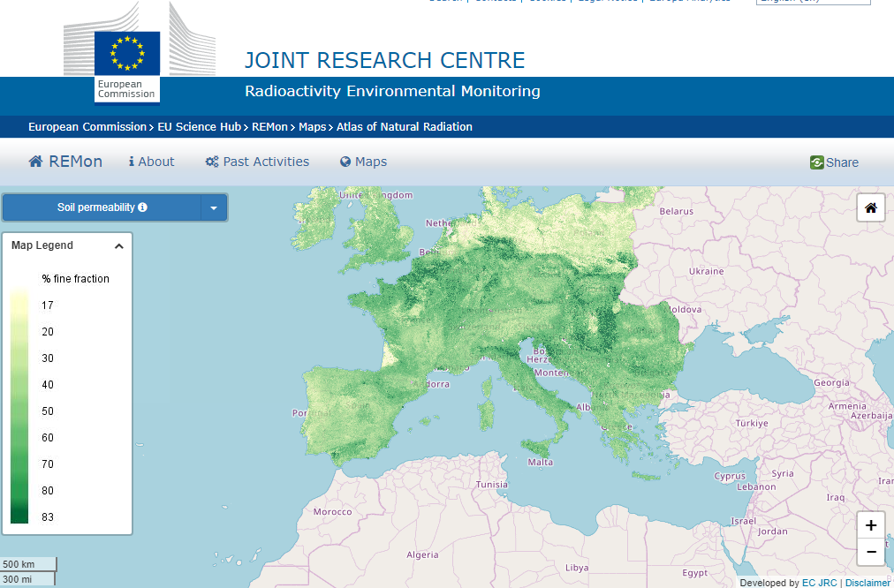Click the Georgia label on the map
Screen dimensions: 894x588
(831, 383)
